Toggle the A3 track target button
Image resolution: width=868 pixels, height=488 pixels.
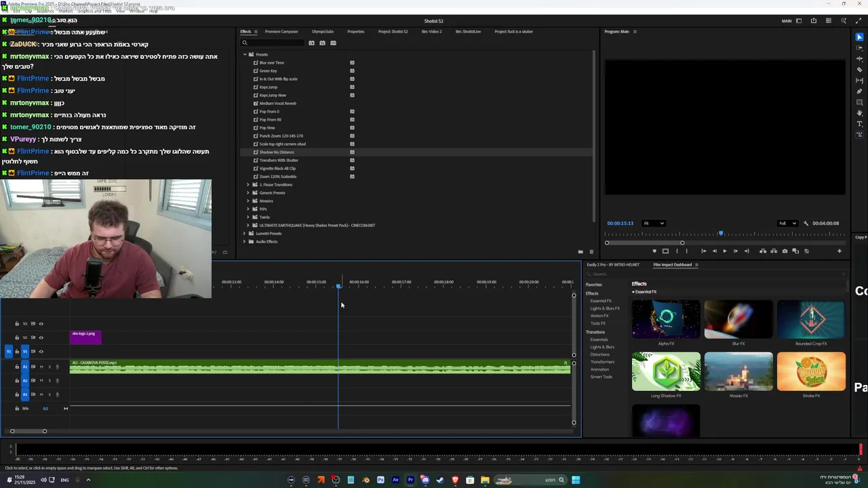(x=25, y=394)
